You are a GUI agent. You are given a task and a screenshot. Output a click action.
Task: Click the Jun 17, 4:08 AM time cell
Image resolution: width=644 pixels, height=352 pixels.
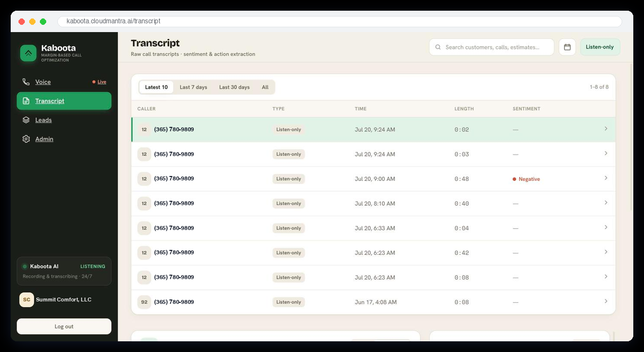pos(376,302)
